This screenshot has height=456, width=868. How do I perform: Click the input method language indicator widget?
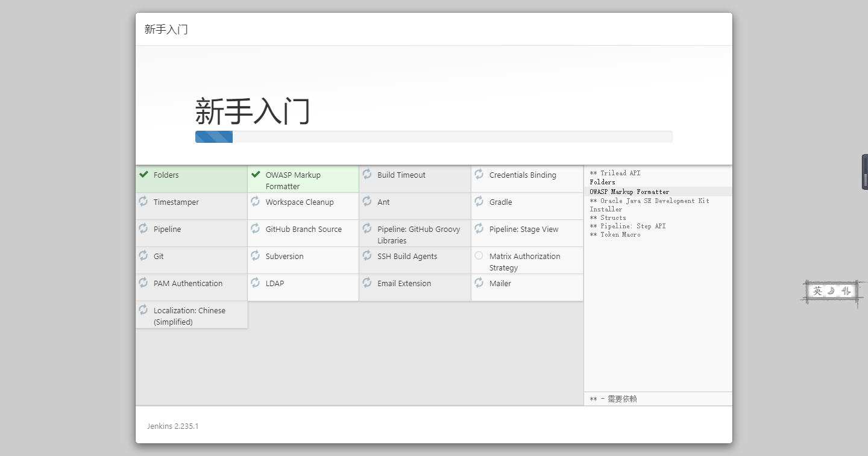click(x=831, y=292)
